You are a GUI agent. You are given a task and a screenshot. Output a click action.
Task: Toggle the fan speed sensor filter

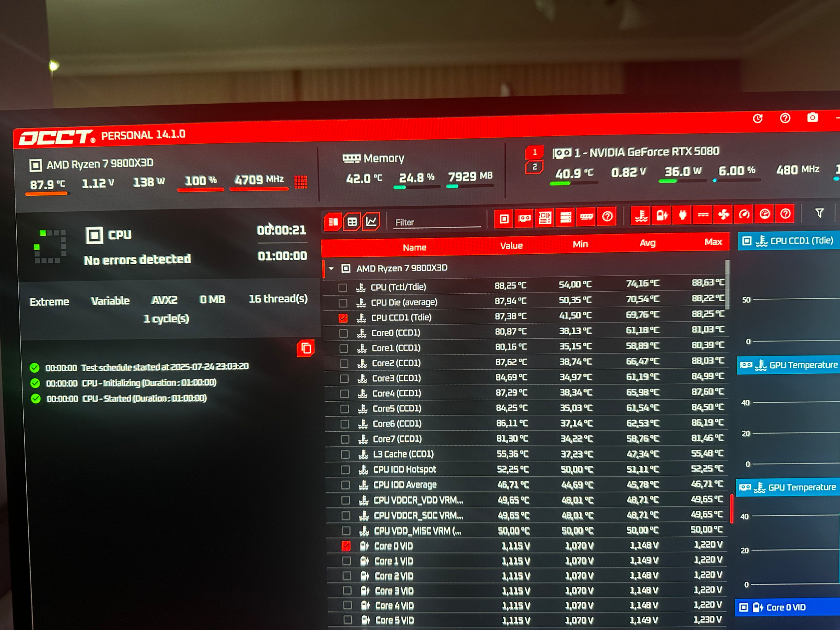pos(723,214)
